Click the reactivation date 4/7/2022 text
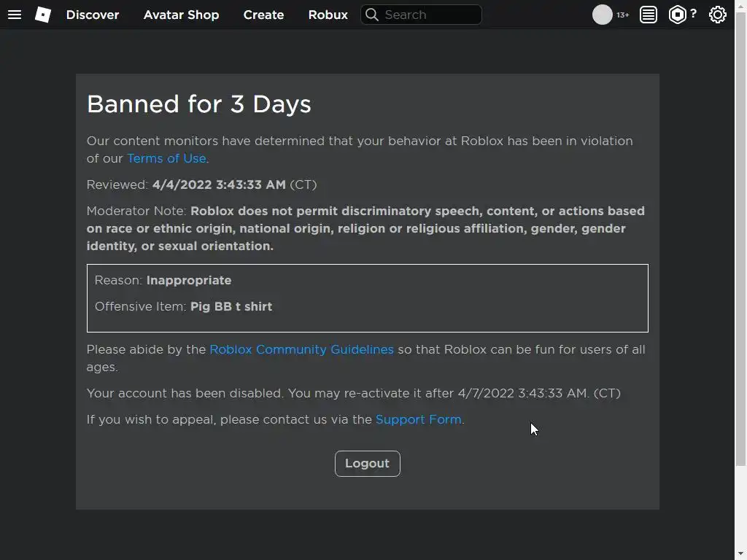Image resolution: width=747 pixels, height=560 pixels. click(522, 393)
